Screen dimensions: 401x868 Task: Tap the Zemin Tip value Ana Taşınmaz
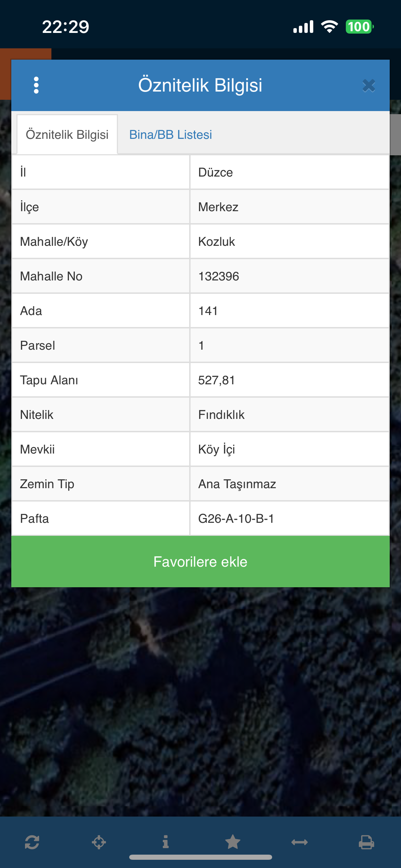tap(237, 484)
